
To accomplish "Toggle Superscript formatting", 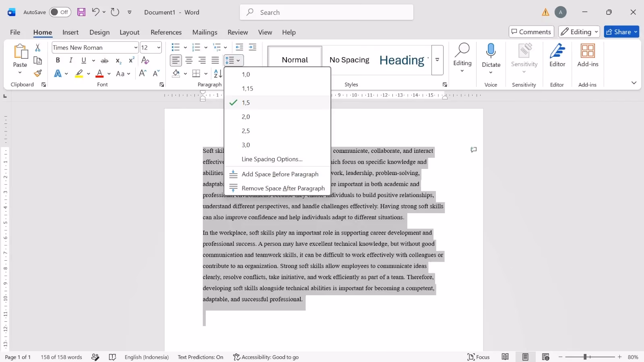I will coord(131,60).
